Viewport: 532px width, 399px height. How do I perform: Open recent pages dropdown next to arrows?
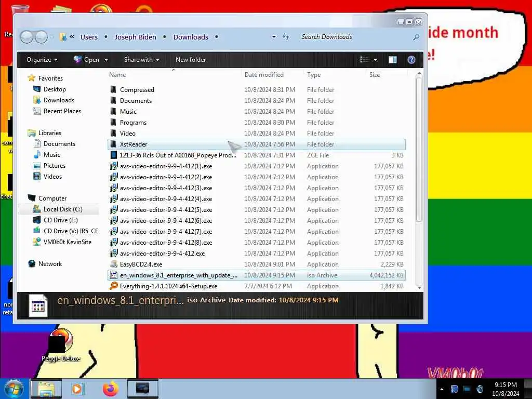click(x=52, y=37)
